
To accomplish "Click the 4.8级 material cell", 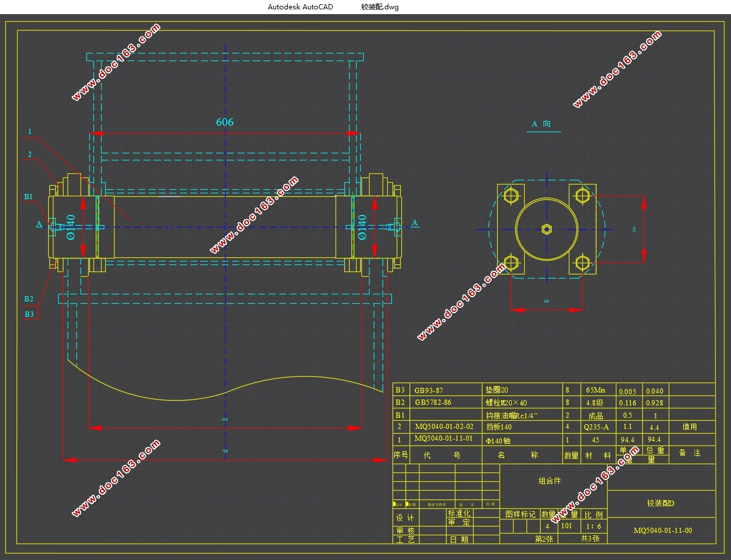I will 595,403.
